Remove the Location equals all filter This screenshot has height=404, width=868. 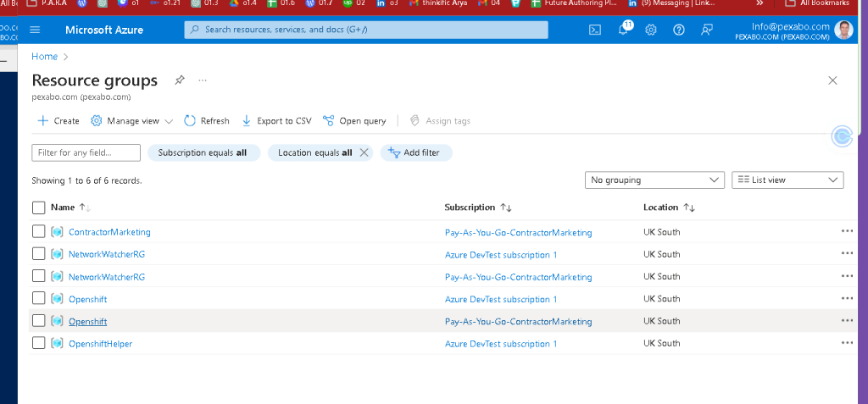[x=364, y=152]
